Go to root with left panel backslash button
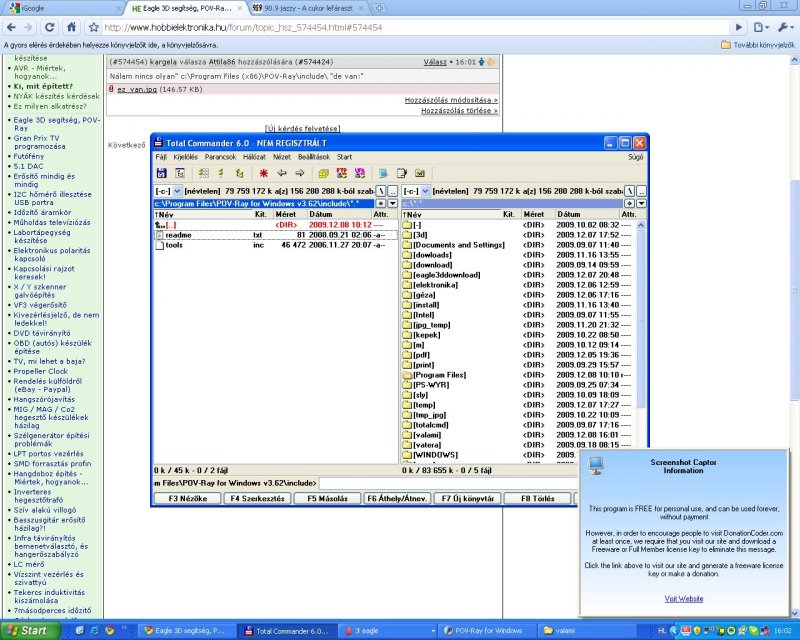Viewport: 800px width, 640px height. pos(381,191)
